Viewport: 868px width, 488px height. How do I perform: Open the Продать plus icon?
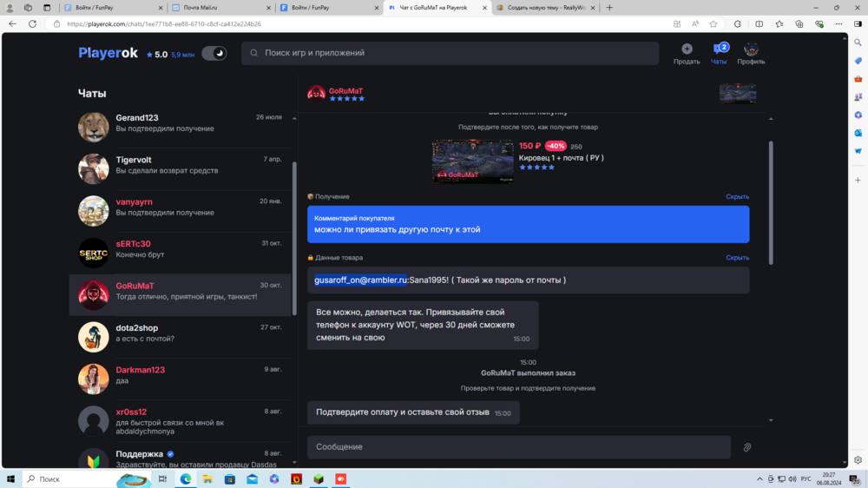pos(687,49)
